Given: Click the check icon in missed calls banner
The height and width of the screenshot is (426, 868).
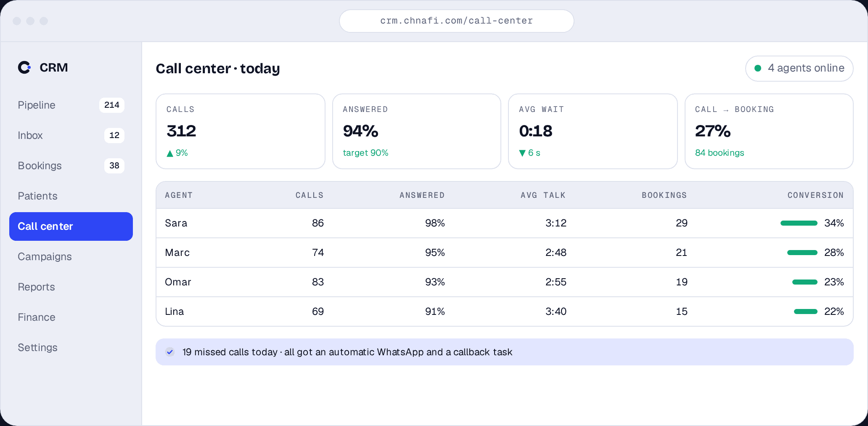Looking at the screenshot, I should click(170, 352).
